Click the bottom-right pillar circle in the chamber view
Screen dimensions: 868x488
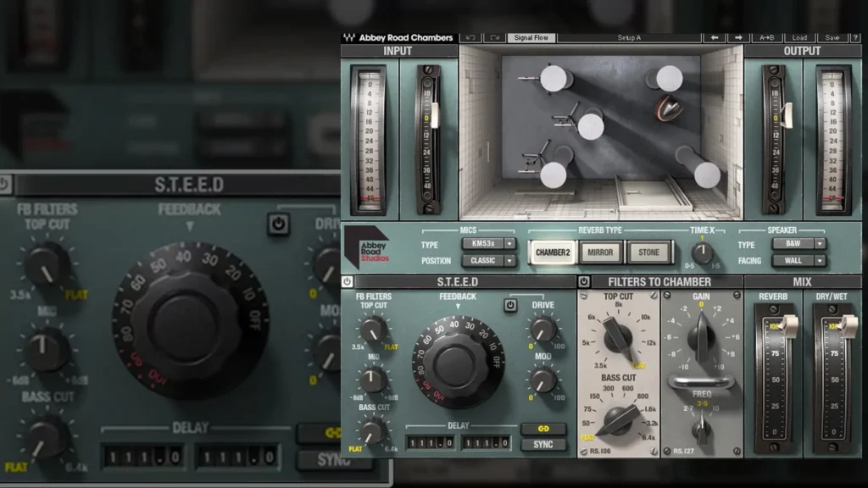pos(707,175)
